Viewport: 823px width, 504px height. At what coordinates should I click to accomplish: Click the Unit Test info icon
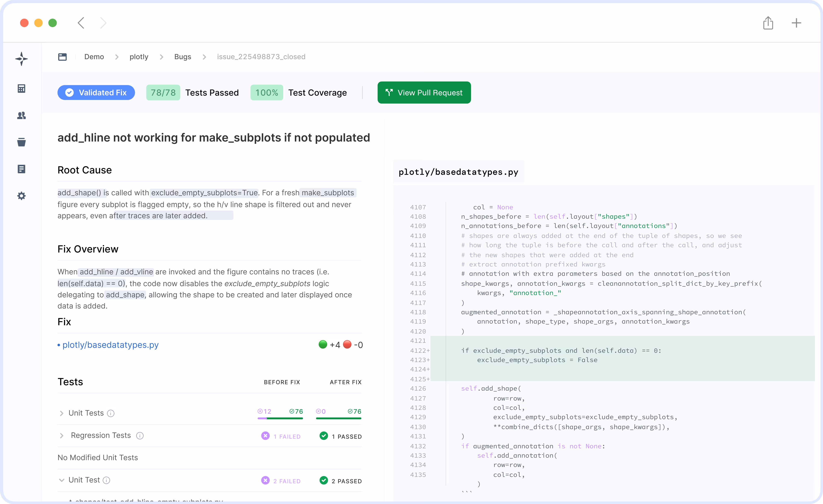point(106,480)
